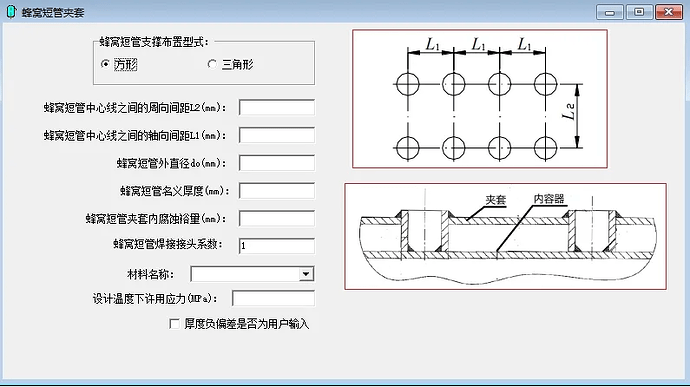This screenshot has height=387, width=690.
Task: Click the 蜂窝短管夹套 app icon in title bar
Action: click(x=11, y=12)
